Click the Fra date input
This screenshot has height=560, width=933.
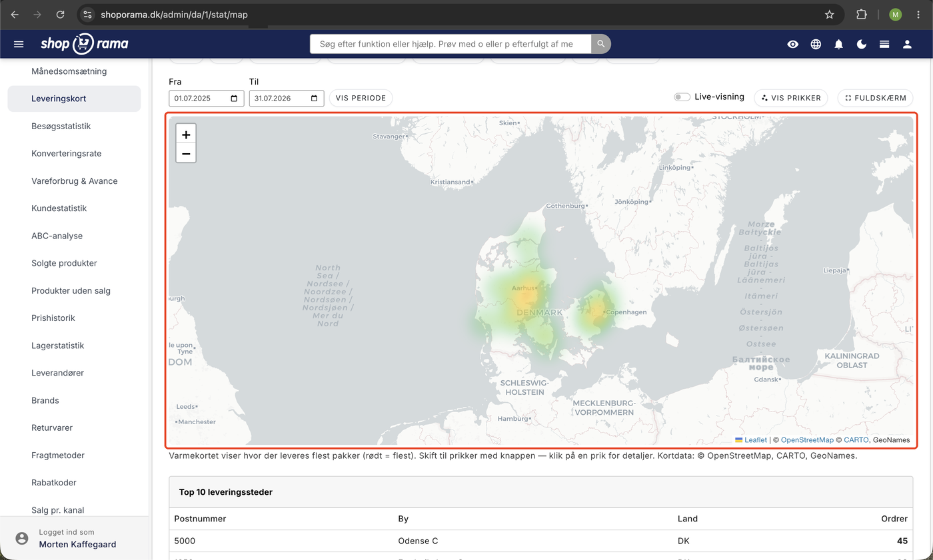206,99
